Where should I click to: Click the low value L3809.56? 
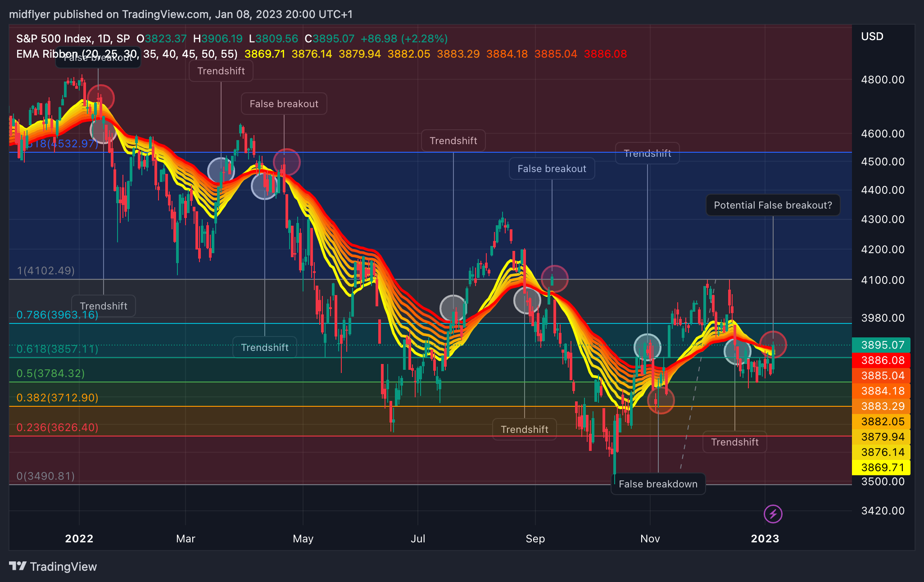click(273, 39)
